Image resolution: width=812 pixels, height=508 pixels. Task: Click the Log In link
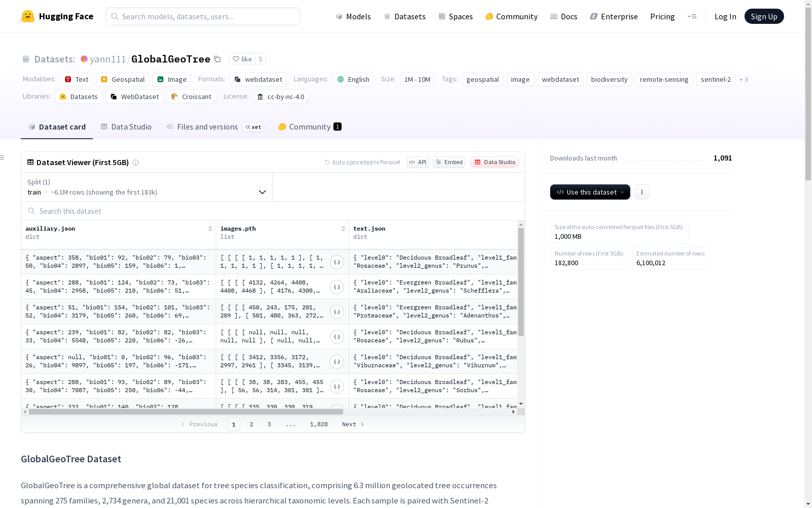coord(725,16)
